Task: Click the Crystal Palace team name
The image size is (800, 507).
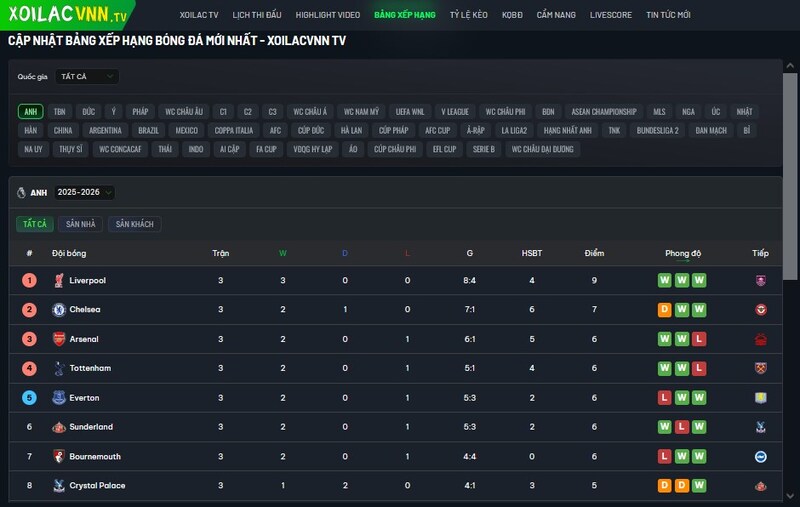Action: [x=97, y=486]
